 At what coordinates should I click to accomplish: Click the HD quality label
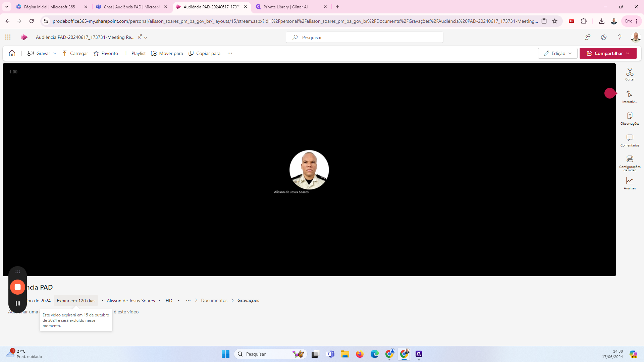pyautogui.click(x=169, y=301)
